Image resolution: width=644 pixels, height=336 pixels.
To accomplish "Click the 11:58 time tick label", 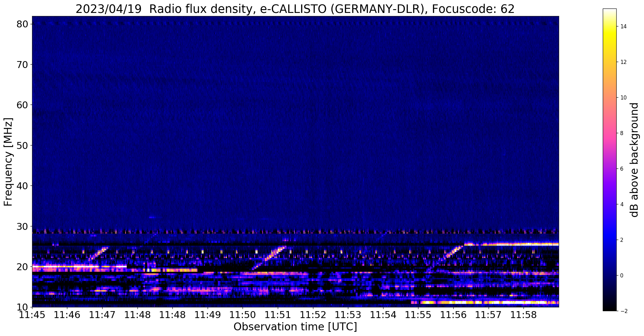I will pos(524,315).
